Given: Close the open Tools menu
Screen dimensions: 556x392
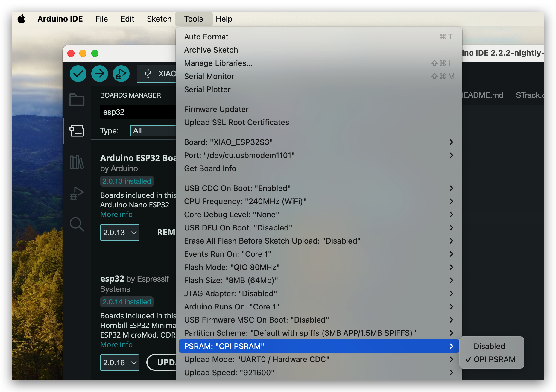Looking at the screenshot, I should (194, 19).
